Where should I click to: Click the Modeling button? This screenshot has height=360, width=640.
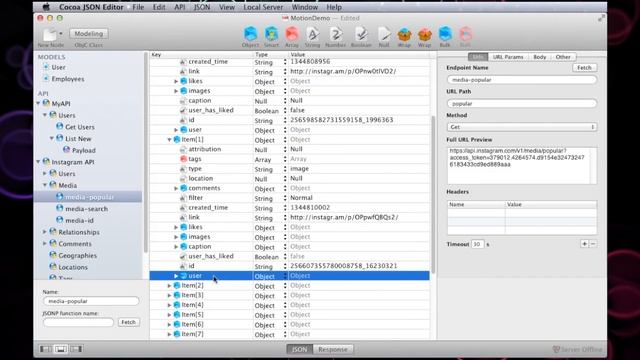point(89,33)
